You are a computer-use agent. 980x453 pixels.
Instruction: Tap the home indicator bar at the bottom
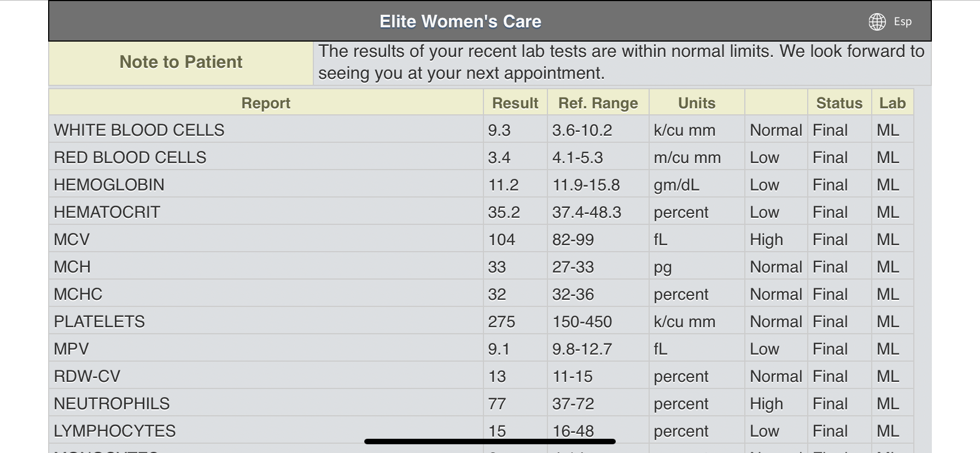(489, 442)
